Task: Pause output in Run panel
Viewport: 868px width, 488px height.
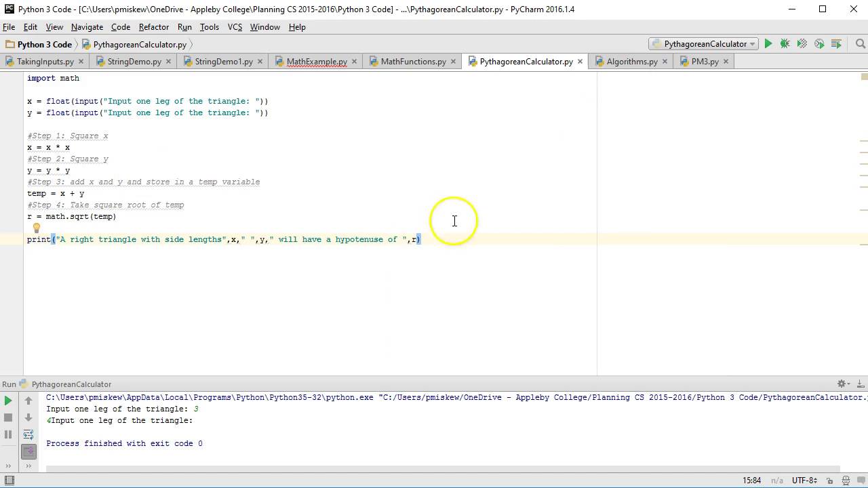Action: coord(8,434)
